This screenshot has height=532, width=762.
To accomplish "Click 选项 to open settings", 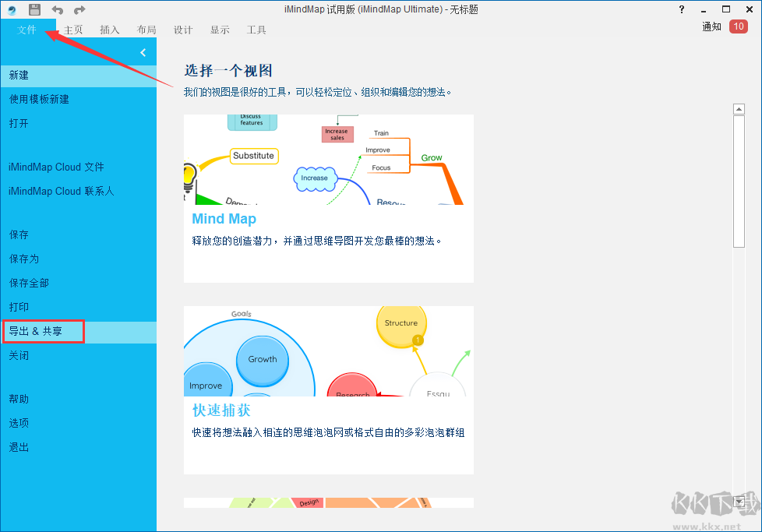I will point(19,422).
